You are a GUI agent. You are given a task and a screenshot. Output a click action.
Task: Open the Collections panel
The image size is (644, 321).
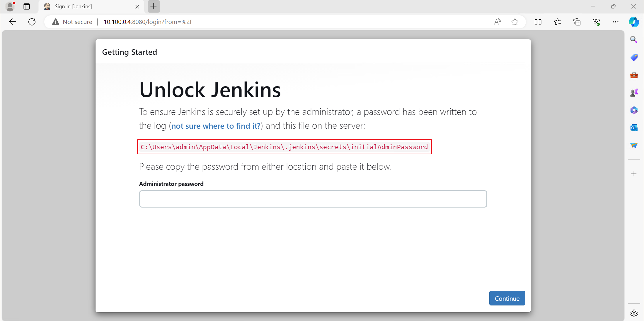(577, 22)
